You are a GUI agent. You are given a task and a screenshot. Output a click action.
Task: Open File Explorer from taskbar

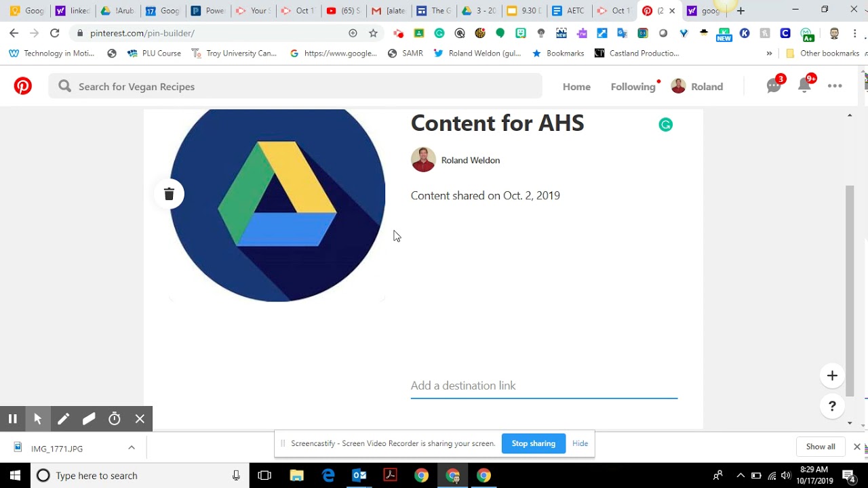point(296,476)
